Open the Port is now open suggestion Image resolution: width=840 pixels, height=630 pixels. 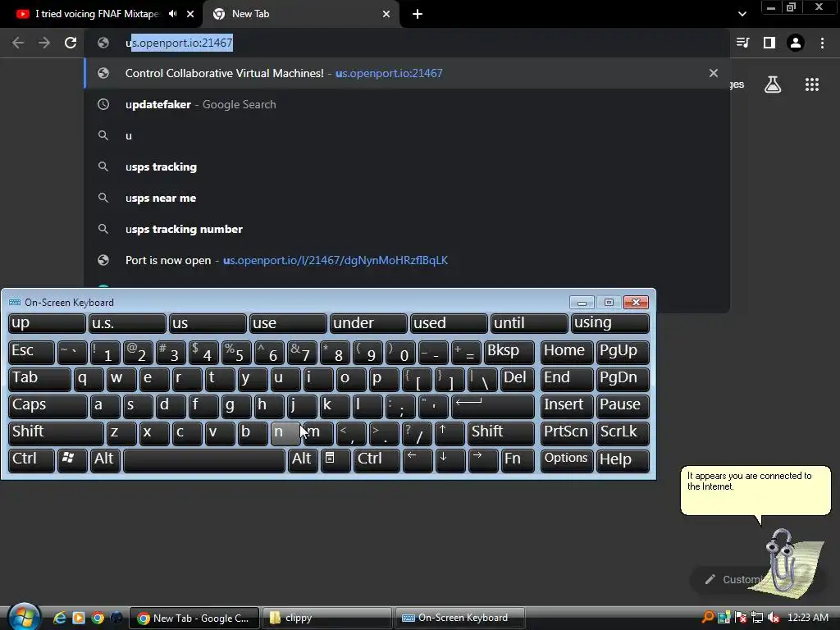[x=407, y=260]
